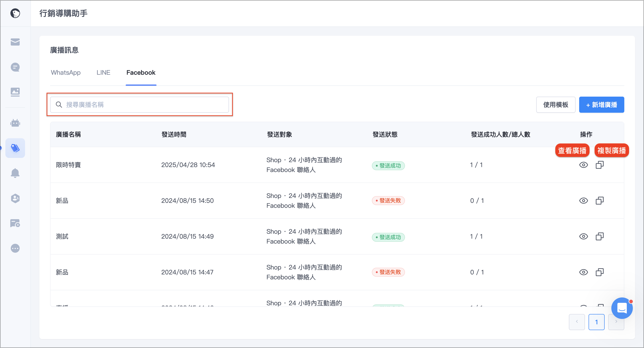Switch to the LINE tab

pos(103,72)
